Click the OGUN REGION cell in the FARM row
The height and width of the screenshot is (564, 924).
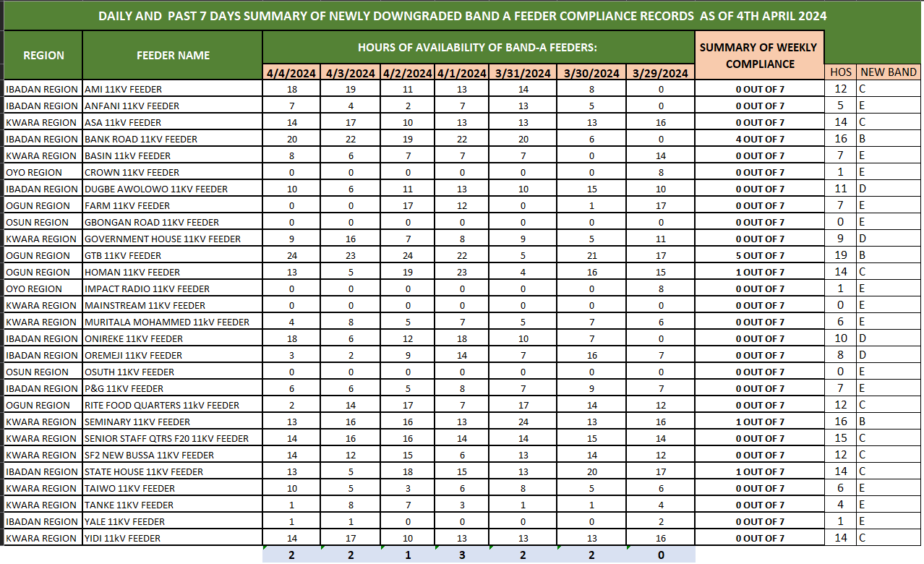point(43,205)
